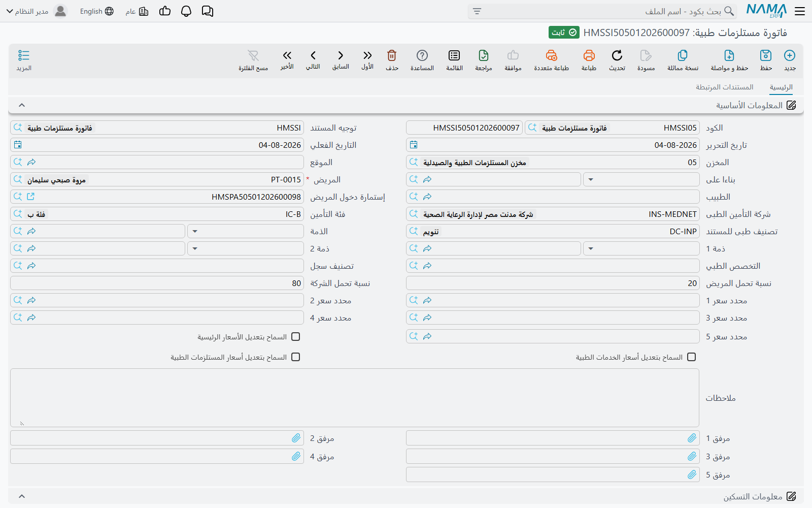Click the مراجعه (Review) toolbar icon
Viewport: 812px width, 508px height.
point(484,55)
